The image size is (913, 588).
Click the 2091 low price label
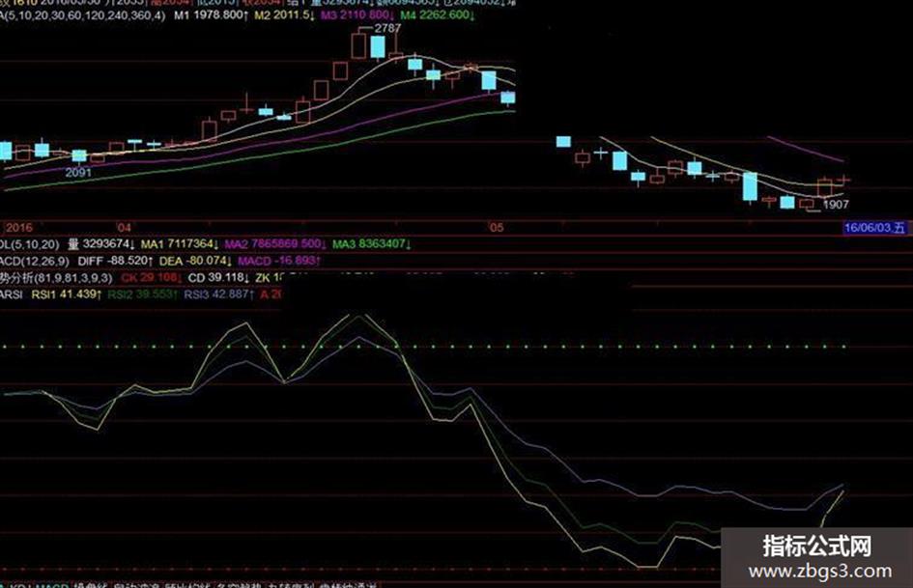coord(78,172)
